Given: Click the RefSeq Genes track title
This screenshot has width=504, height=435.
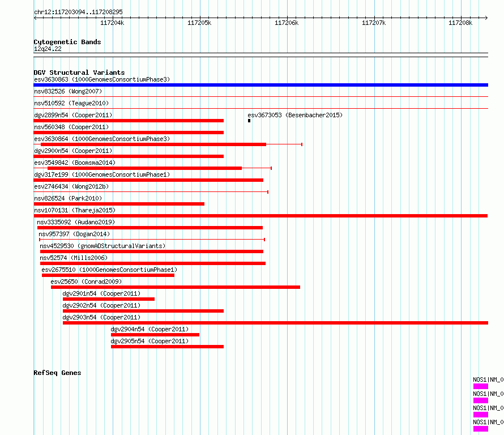Looking at the screenshot, I should pyautogui.click(x=57, y=373).
